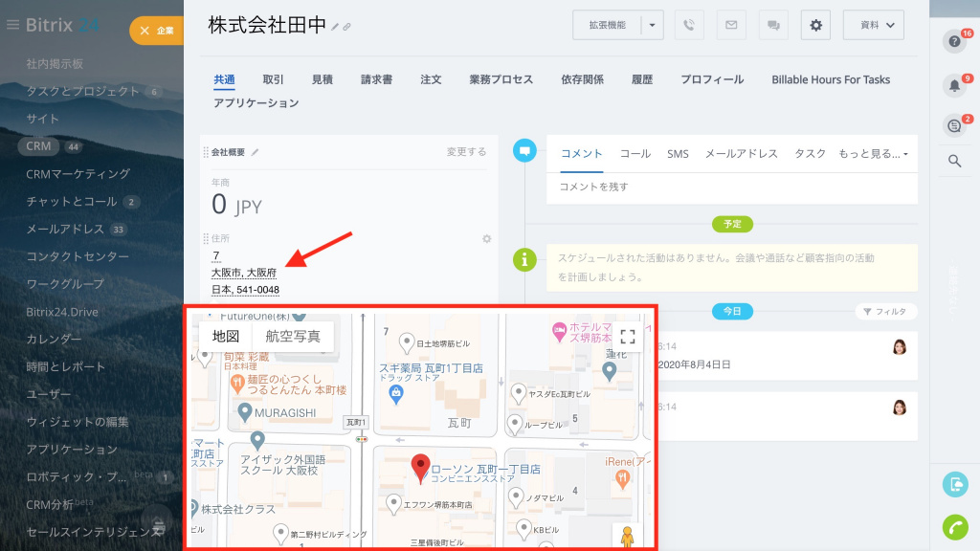Select the タスク timeline tab
The image size is (980, 551).
click(810, 154)
